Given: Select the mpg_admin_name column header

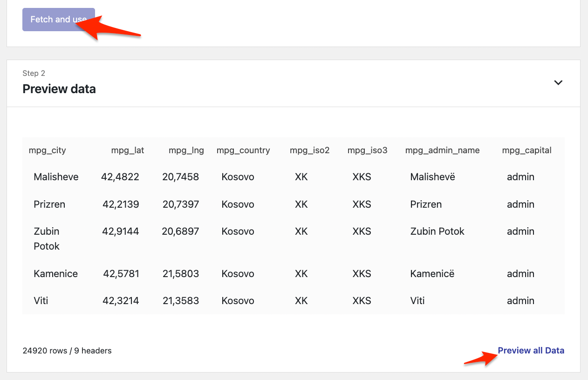Looking at the screenshot, I should tap(442, 150).
